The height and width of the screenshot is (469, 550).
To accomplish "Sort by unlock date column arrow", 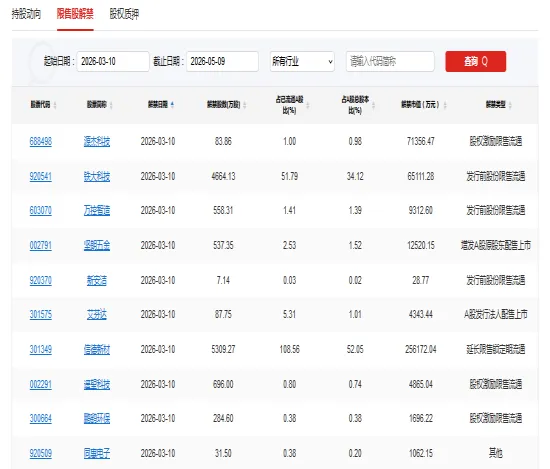I will pos(172,105).
